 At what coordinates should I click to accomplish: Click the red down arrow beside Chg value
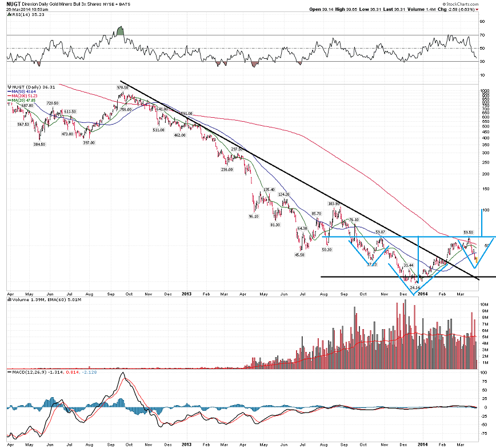coord(477,10)
